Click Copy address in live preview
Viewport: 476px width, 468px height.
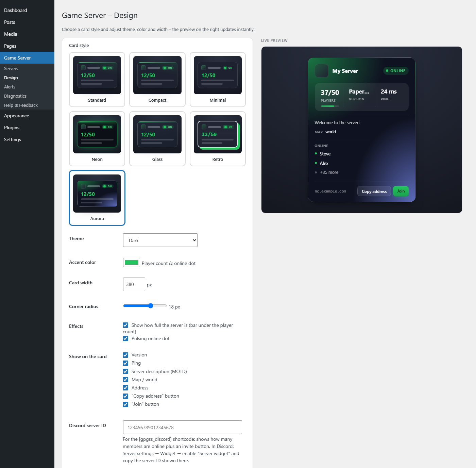click(374, 191)
